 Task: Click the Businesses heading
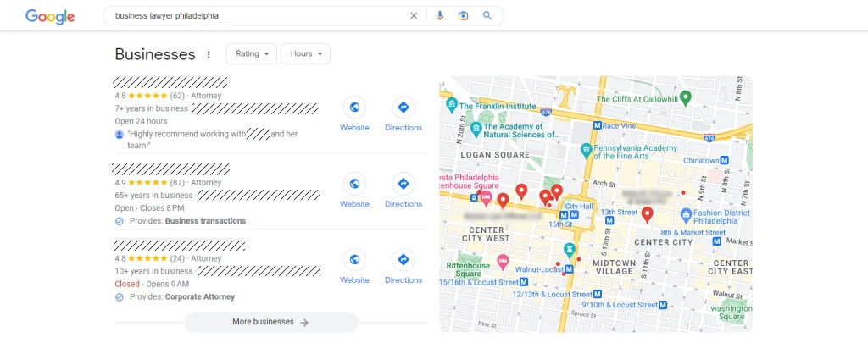[155, 54]
